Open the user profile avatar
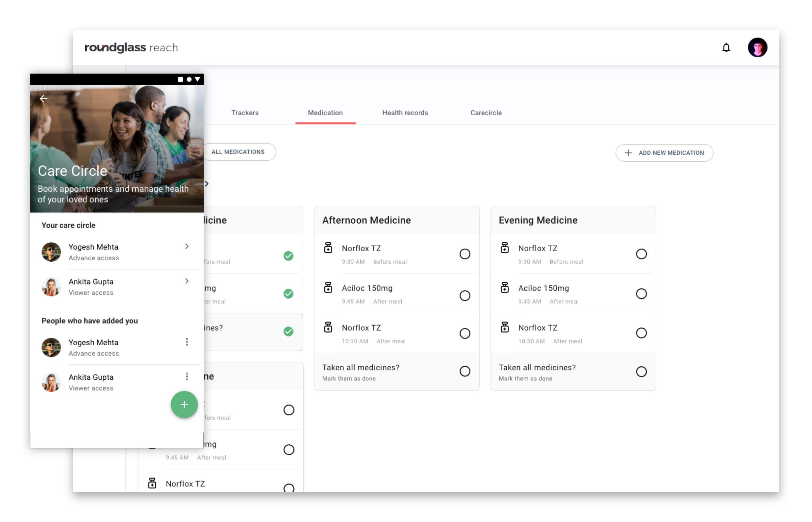812x522 pixels. [757, 47]
